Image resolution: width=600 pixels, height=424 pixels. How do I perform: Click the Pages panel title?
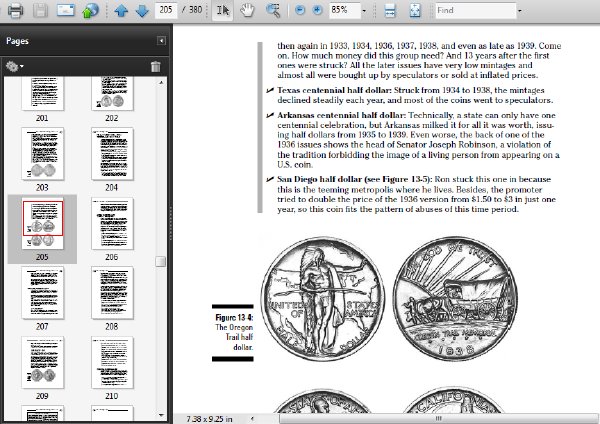(17, 41)
